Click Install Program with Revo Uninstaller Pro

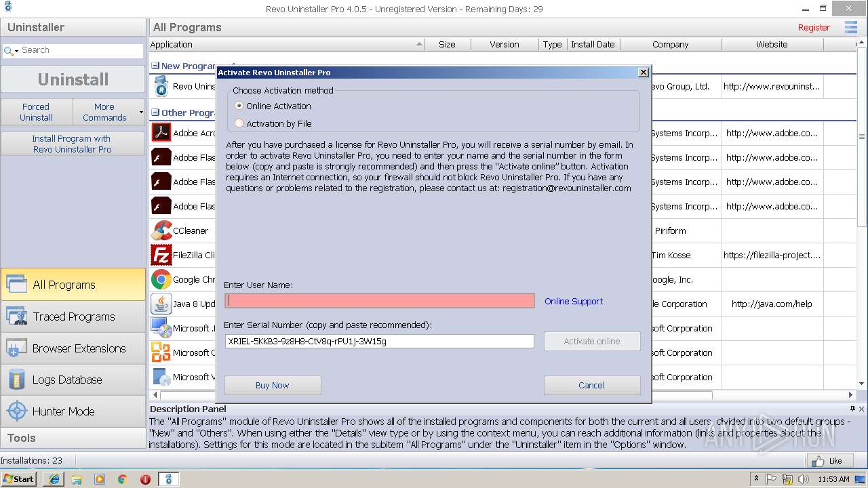73,144
